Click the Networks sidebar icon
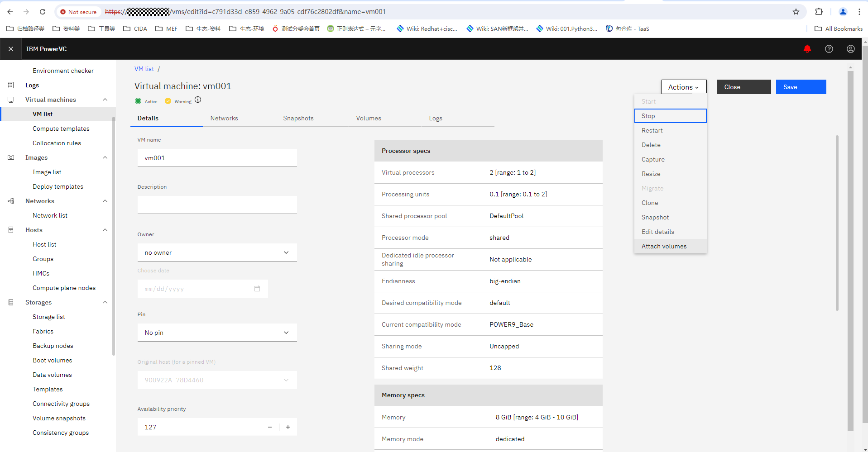Viewport: 868px width, 452px height. pyautogui.click(x=11, y=201)
